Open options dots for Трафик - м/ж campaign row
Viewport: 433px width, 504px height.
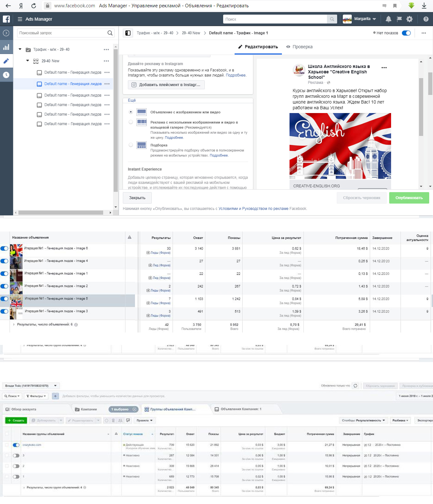pos(106,50)
